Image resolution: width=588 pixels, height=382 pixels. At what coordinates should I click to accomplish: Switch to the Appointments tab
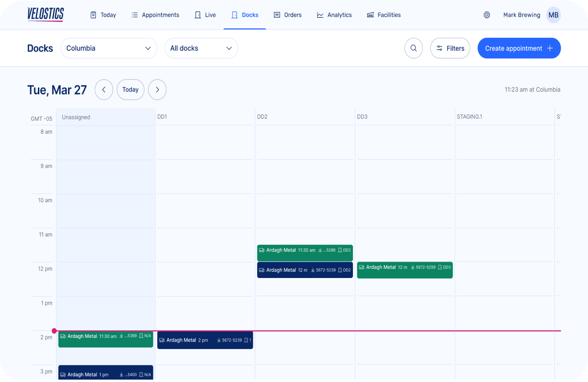click(x=155, y=15)
